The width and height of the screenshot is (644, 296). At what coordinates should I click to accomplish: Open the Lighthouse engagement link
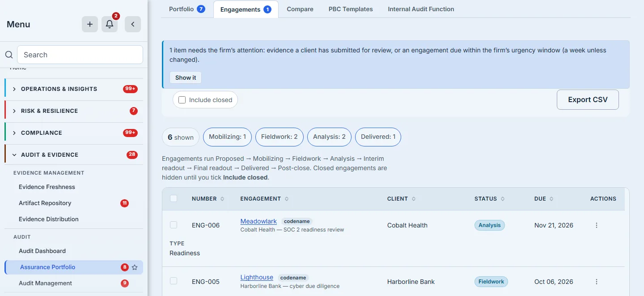pyautogui.click(x=257, y=278)
